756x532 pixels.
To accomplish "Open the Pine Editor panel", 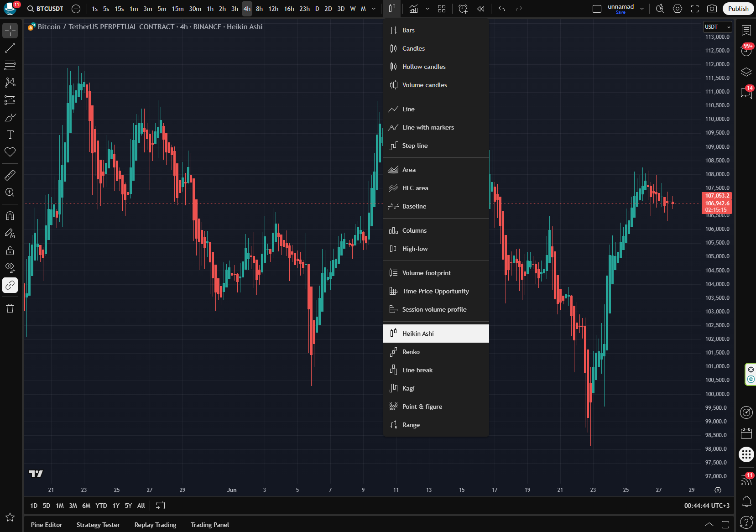I will click(x=47, y=525).
